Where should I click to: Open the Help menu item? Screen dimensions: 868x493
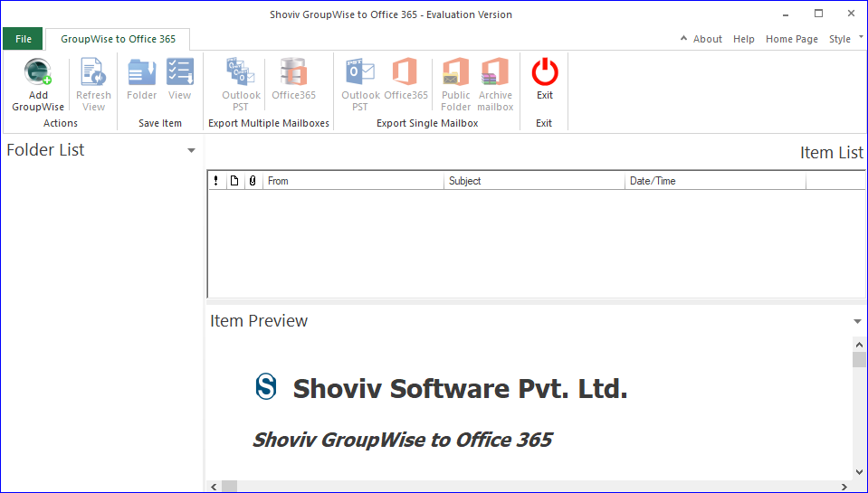point(743,39)
